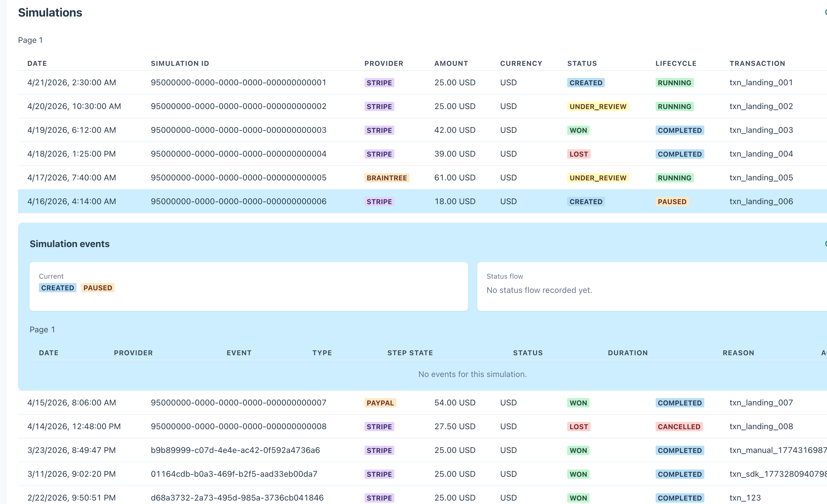Click CREATED badge in the Current card
Image resolution: width=827 pixels, height=504 pixels.
58,288
